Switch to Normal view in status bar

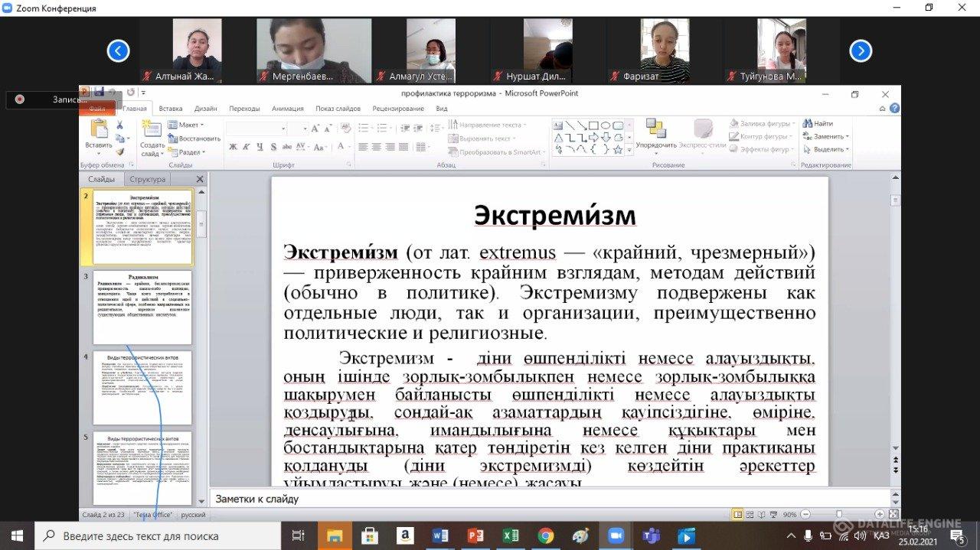click(x=737, y=514)
